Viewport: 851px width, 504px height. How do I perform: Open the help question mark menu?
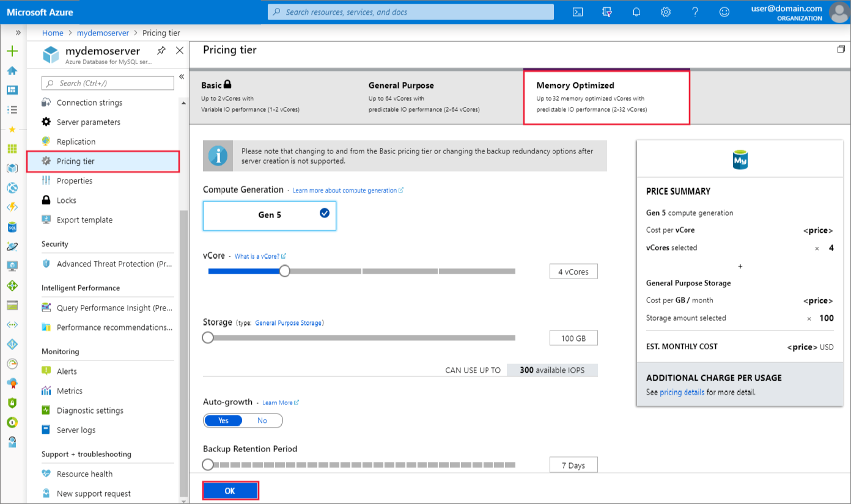tap(695, 12)
